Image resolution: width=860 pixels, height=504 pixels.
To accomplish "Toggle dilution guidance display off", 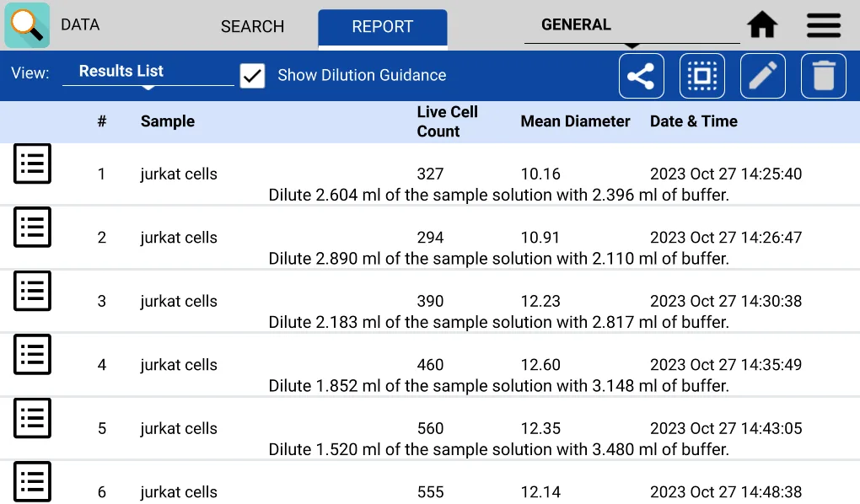I will [252, 75].
